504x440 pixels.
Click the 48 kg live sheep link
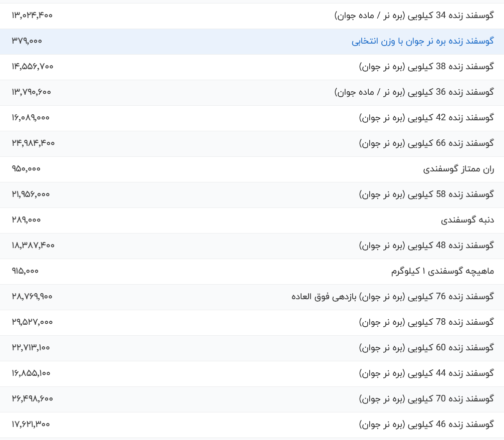click(426, 246)
